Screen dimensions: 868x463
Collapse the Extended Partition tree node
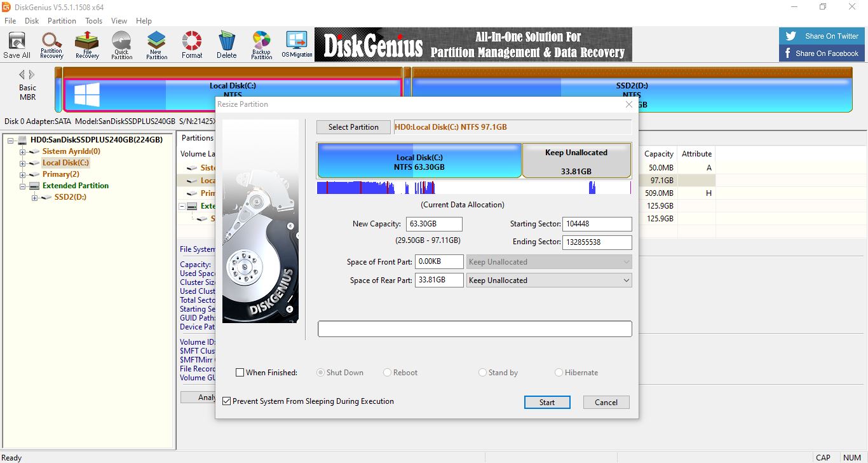click(23, 186)
